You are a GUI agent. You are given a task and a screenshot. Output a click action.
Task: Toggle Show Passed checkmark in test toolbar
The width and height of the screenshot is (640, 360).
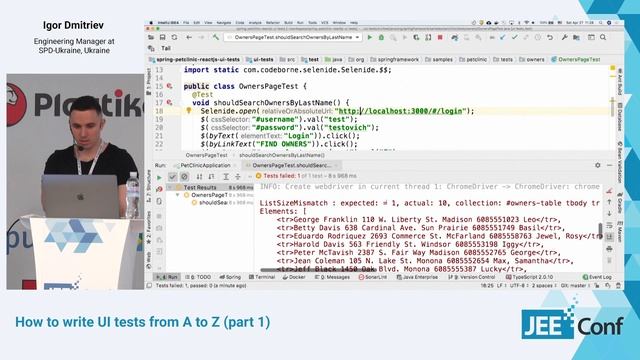pyautogui.click(x=173, y=176)
